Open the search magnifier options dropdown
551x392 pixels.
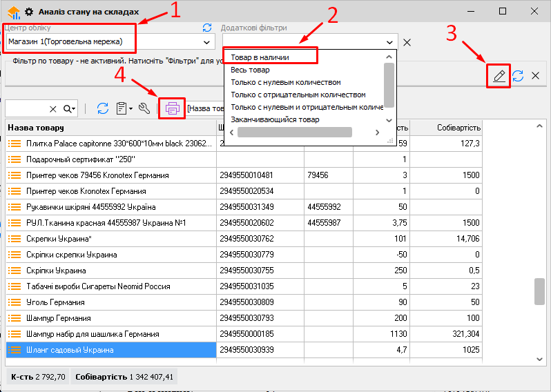point(70,108)
